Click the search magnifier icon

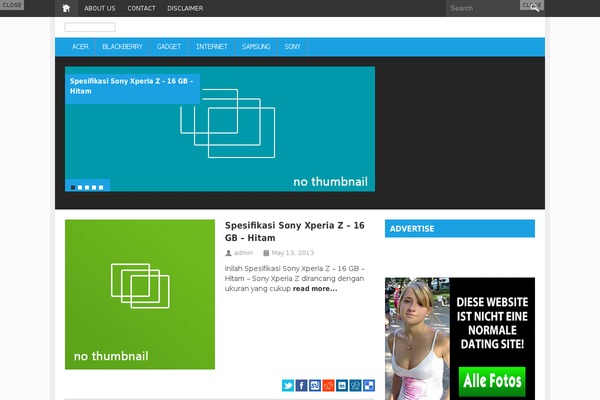pos(535,8)
